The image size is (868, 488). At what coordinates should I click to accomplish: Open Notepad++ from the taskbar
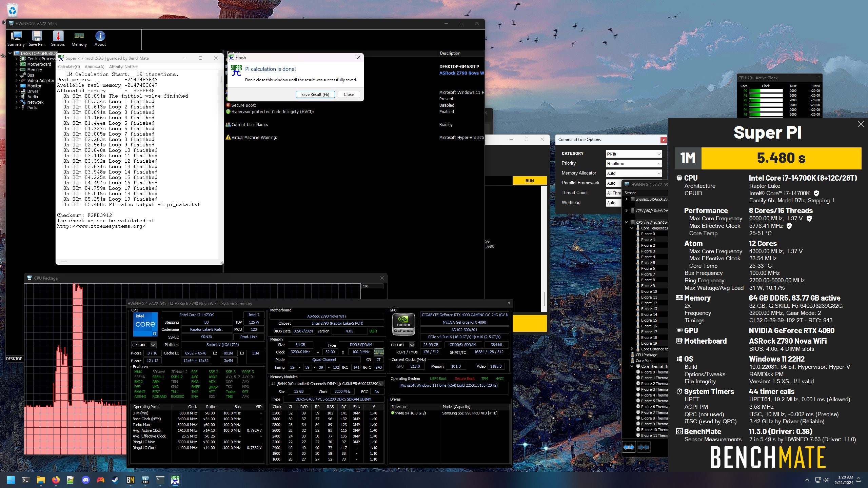click(x=71, y=480)
